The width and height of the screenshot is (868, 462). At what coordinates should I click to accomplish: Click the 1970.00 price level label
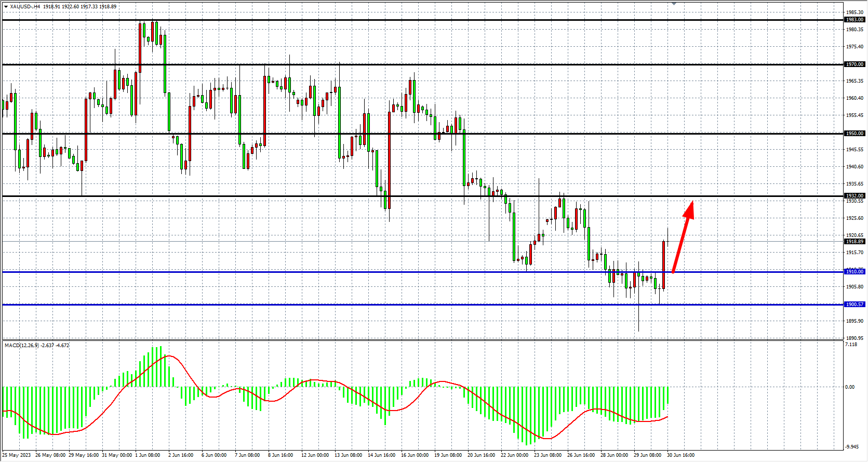[x=854, y=64]
